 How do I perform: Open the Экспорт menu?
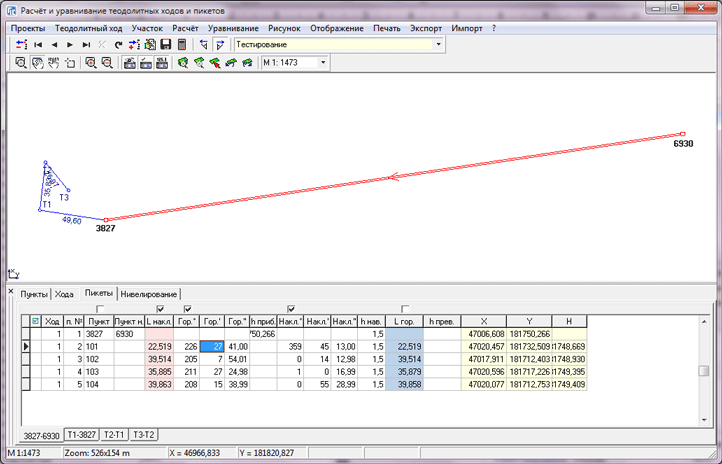[x=426, y=28]
